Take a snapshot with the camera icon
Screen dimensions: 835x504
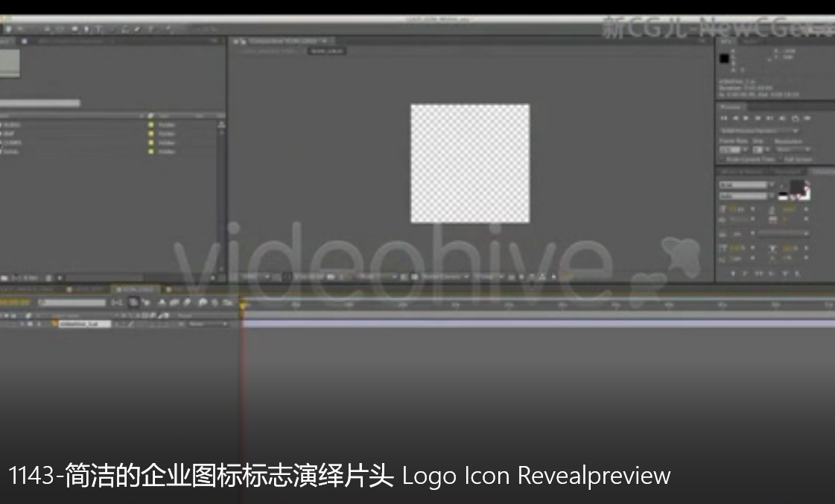click(x=331, y=277)
